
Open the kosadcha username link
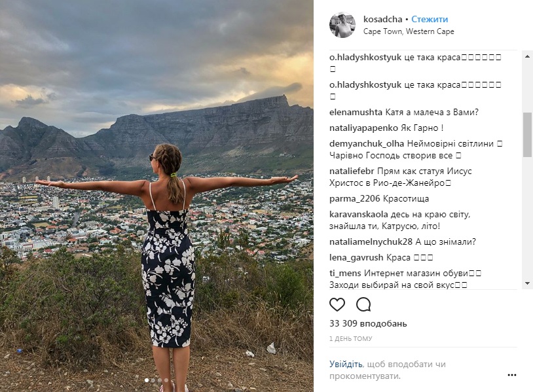[382, 20]
